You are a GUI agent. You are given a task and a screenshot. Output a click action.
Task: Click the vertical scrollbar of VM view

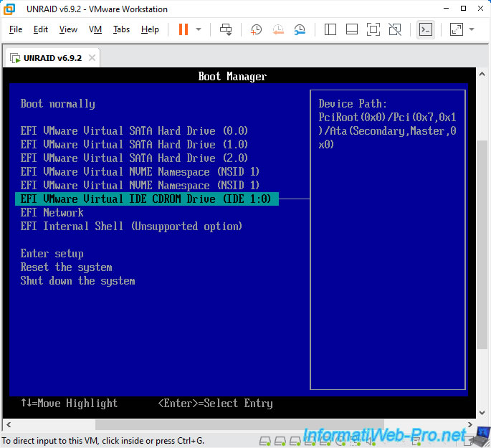point(483,215)
